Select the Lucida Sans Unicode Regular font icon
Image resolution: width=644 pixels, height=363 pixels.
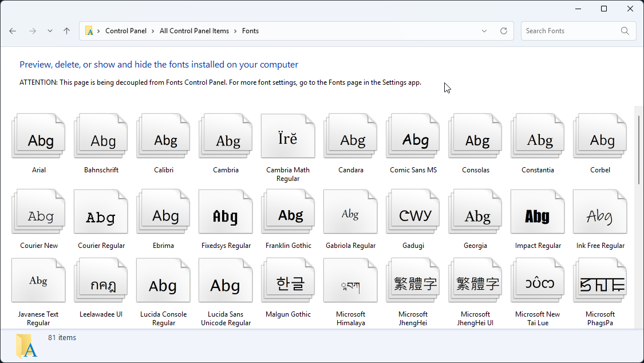coord(226,281)
